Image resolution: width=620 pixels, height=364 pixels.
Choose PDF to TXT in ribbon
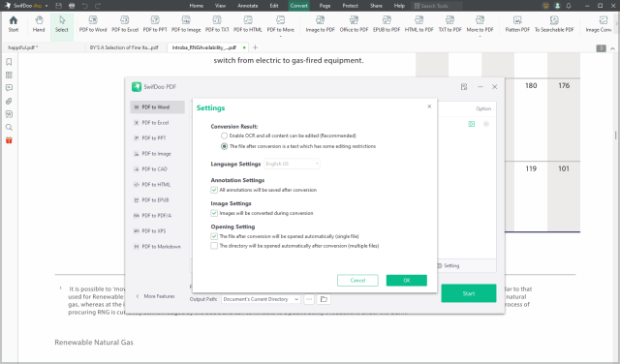tap(217, 24)
